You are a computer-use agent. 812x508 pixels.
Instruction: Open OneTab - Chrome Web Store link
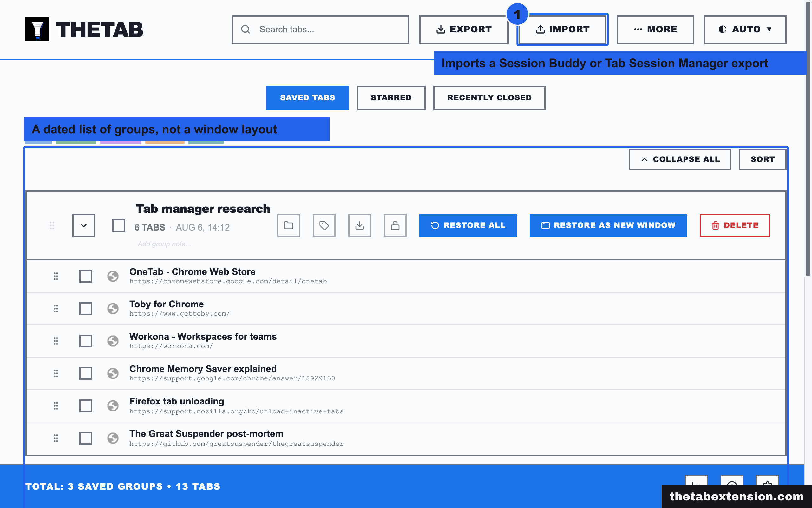tap(192, 271)
